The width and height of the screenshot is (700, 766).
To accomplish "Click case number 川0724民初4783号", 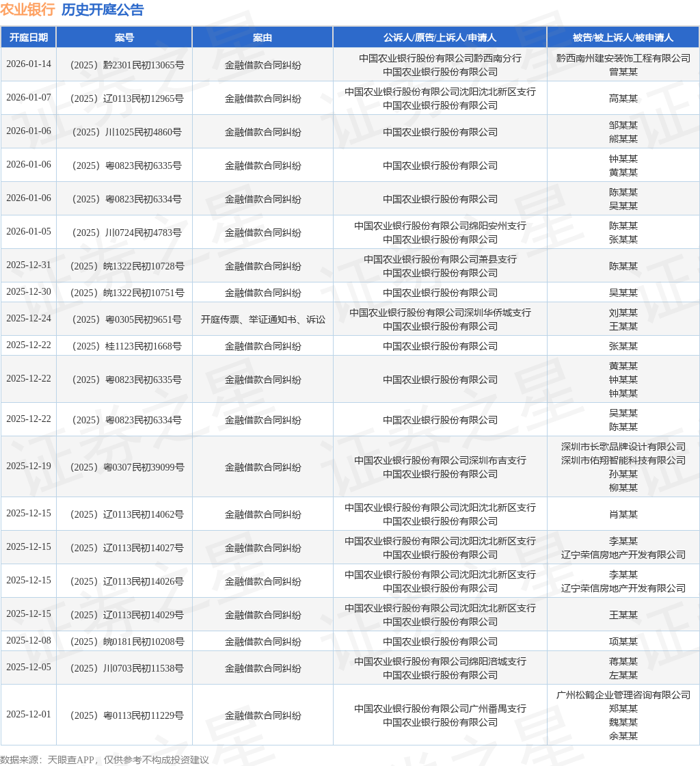I will (127, 233).
